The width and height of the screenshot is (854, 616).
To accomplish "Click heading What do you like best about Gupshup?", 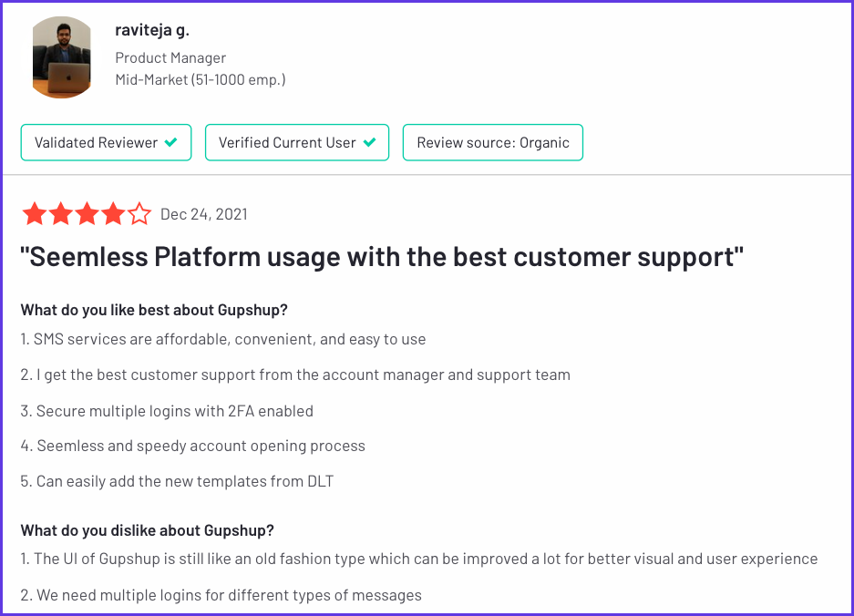I will 154,310.
